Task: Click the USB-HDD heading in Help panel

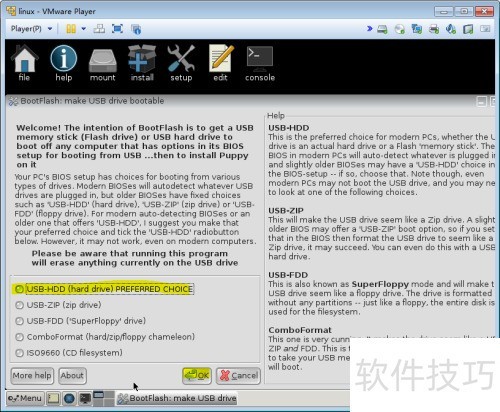Action: click(x=289, y=128)
